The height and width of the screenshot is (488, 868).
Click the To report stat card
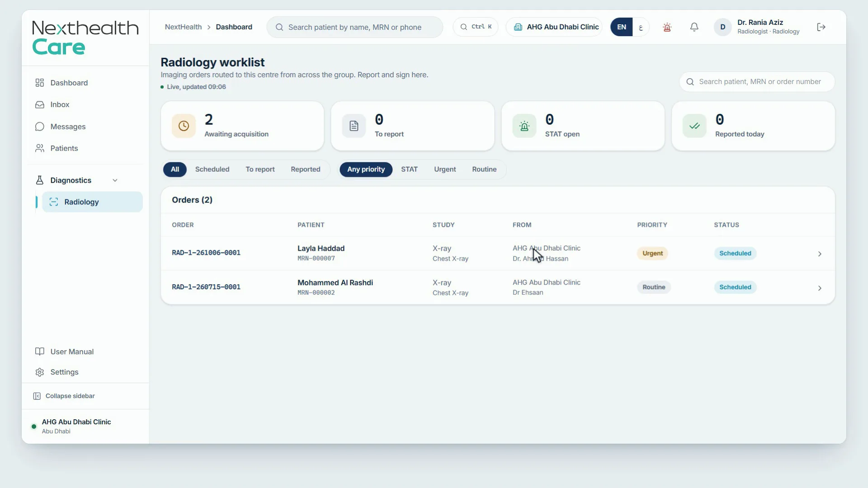412,126
